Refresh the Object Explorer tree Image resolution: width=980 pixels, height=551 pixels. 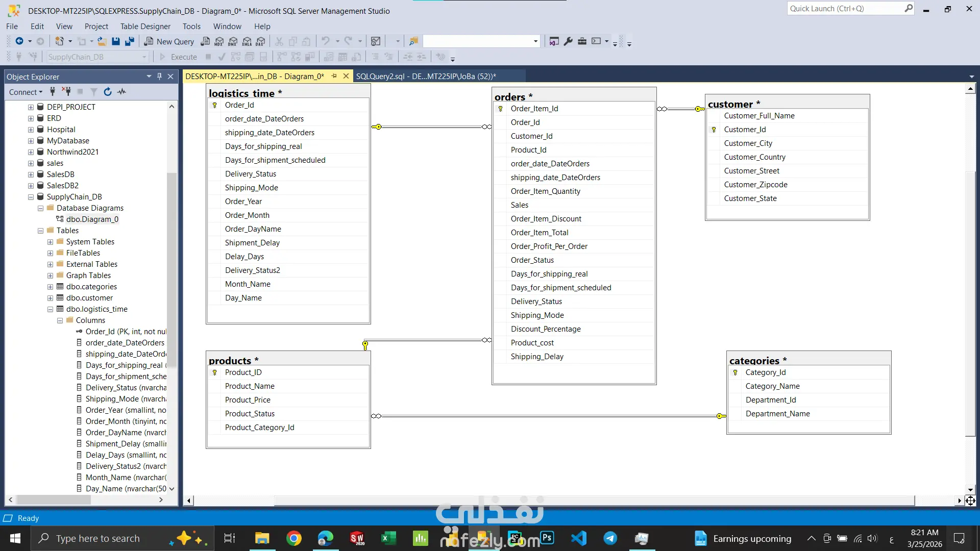click(x=107, y=92)
